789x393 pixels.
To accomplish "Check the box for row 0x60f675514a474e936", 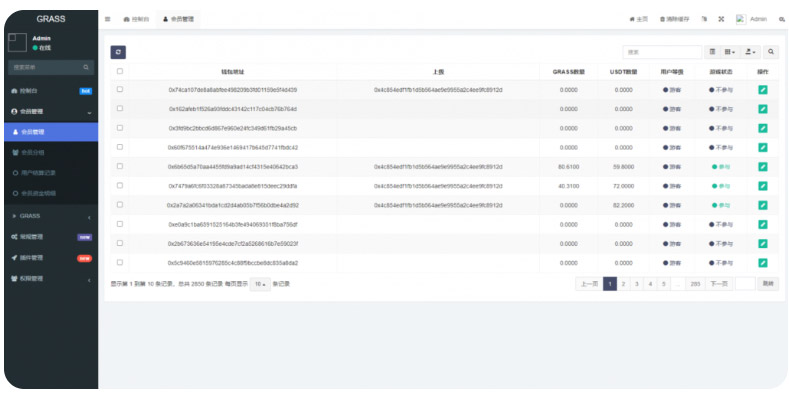I will (x=120, y=147).
